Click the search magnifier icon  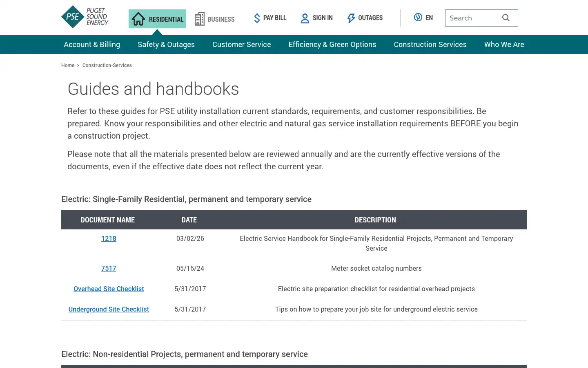(x=506, y=18)
